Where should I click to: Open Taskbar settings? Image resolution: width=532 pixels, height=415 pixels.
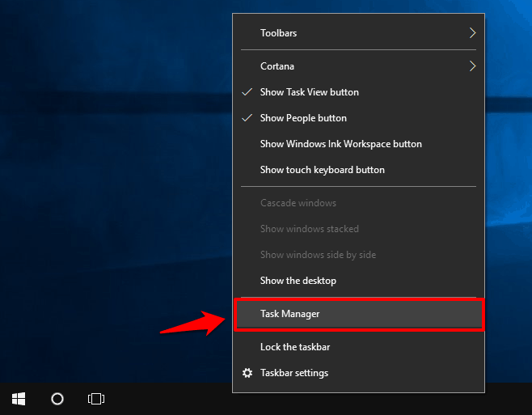point(293,373)
